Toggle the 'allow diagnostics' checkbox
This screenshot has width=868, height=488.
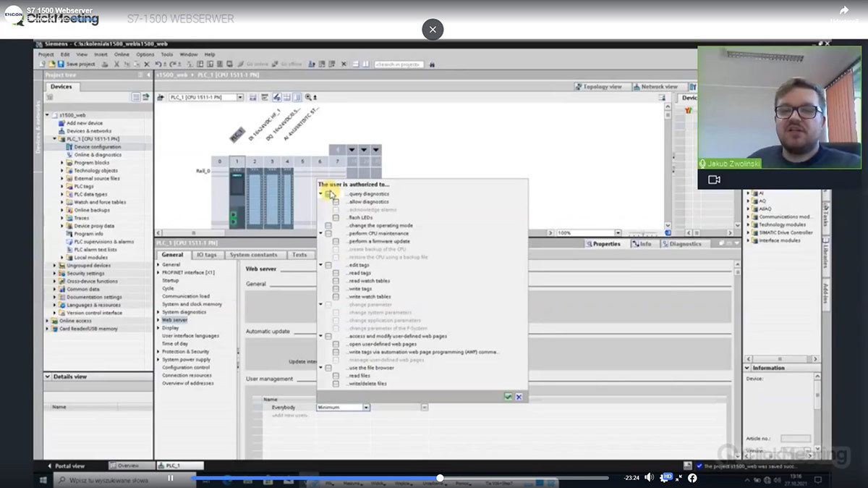(336, 202)
